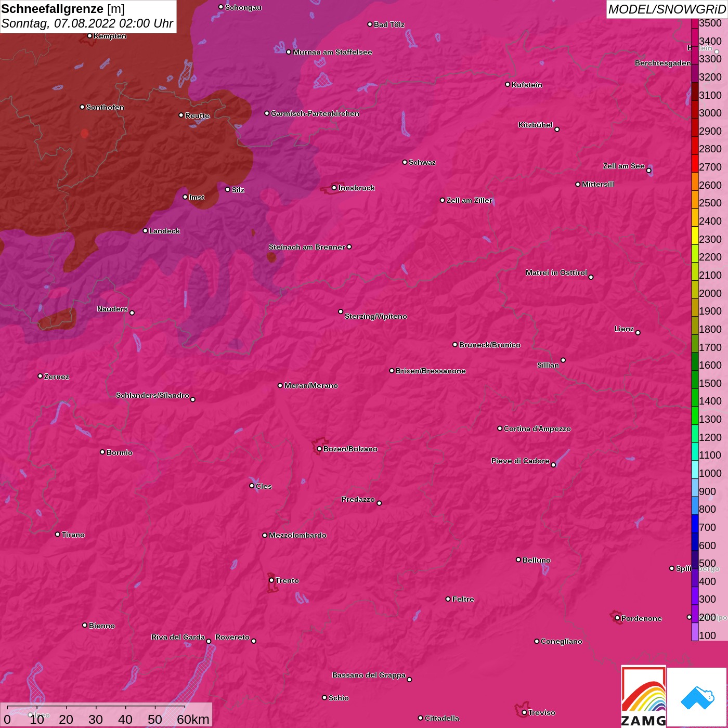Click the ZAMG logo
This screenshot has height=728, width=728.
click(643, 697)
